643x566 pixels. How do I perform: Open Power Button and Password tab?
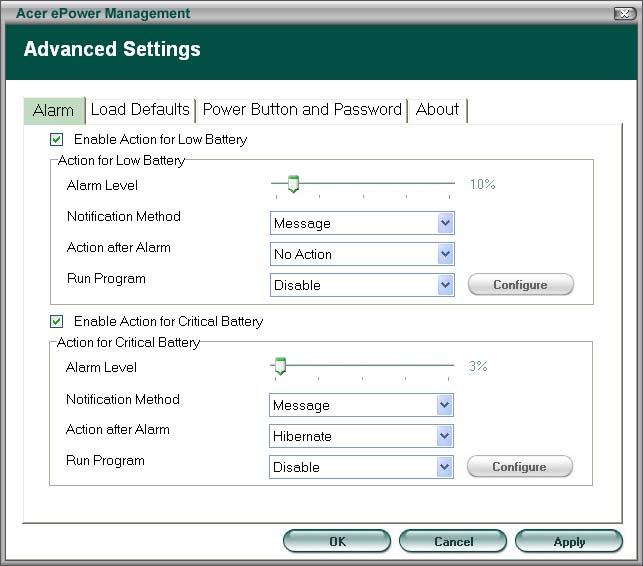[x=302, y=110]
